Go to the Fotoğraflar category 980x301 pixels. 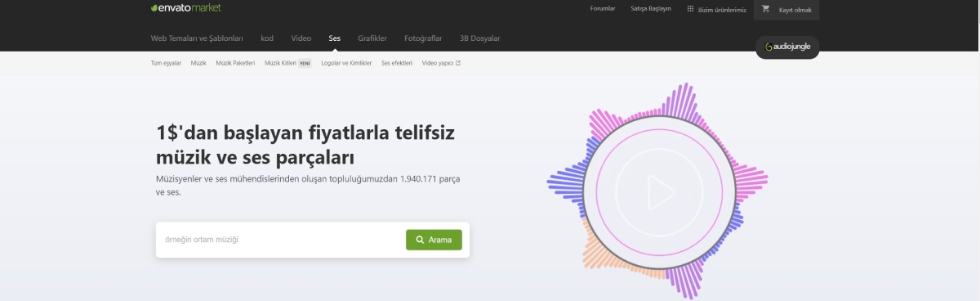click(424, 38)
